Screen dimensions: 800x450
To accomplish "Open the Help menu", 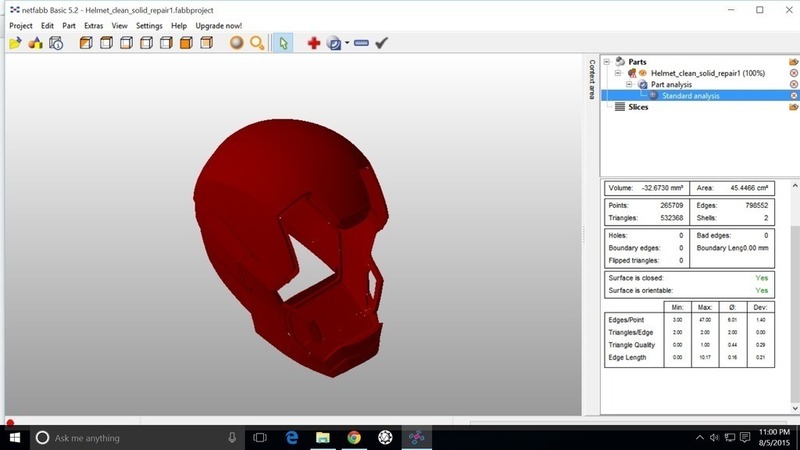I will (x=179, y=26).
